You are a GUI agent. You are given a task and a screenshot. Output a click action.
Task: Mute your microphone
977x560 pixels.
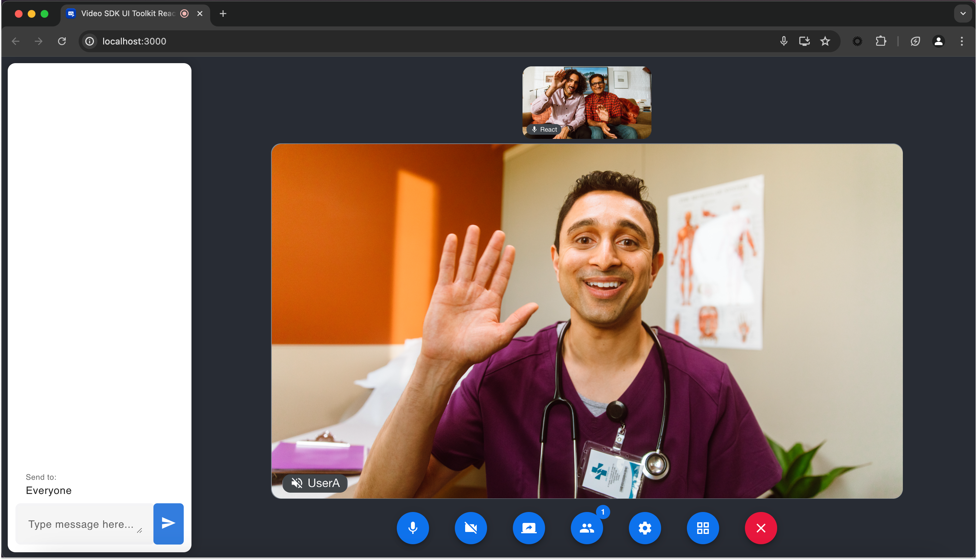click(413, 528)
